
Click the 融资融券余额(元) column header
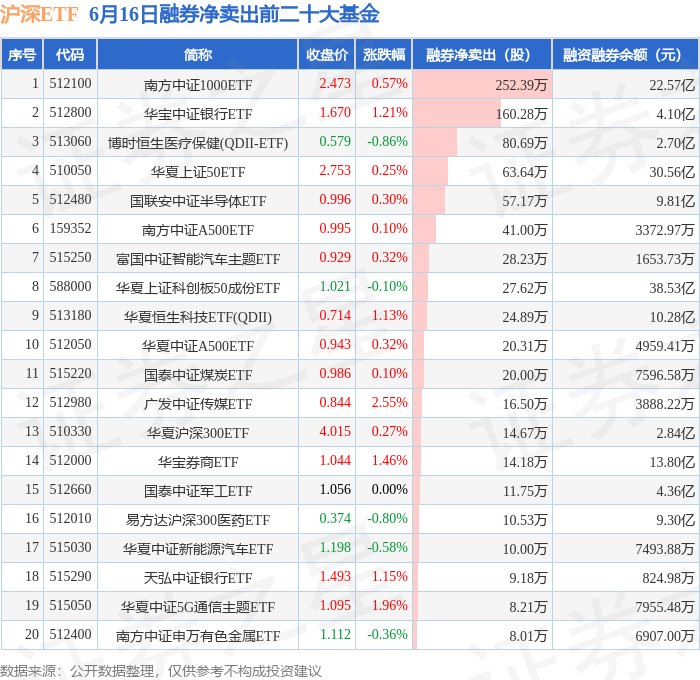click(x=625, y=54)
